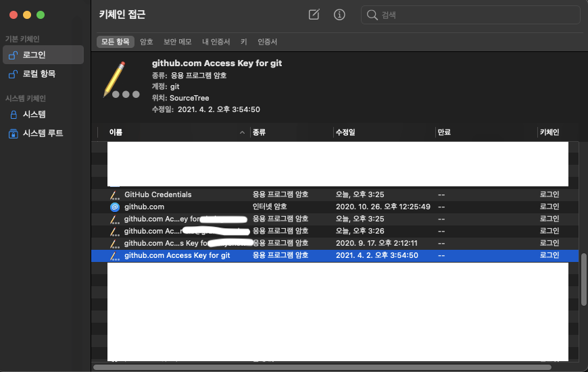Open the 인증서 tab

tap(268, 42)
